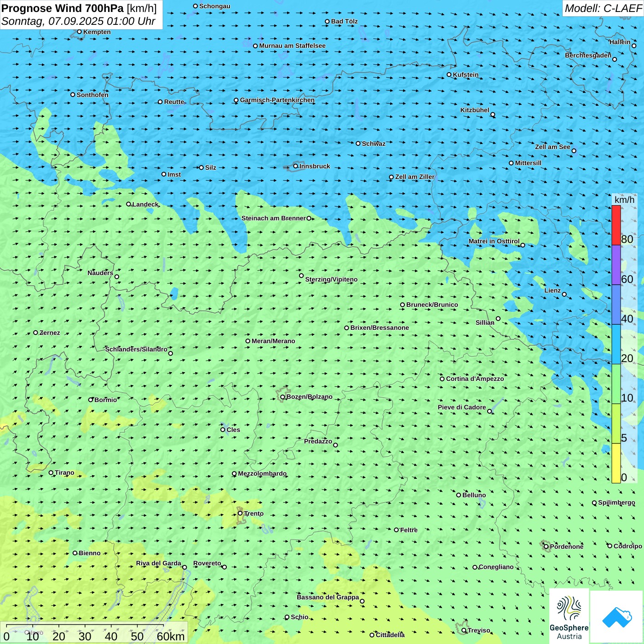
Task: Click the Hallein location dot
Action: [x=634, y=46]
